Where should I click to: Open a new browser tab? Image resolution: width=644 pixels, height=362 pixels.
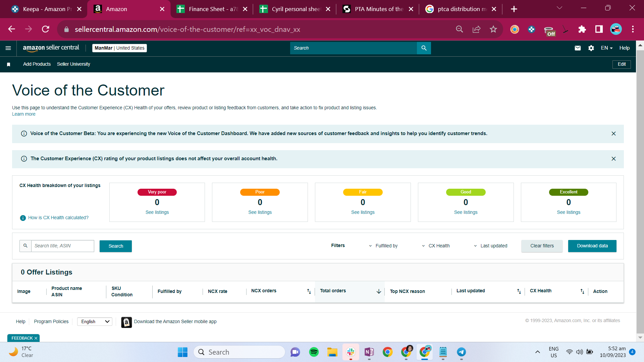tap(514, 9)
